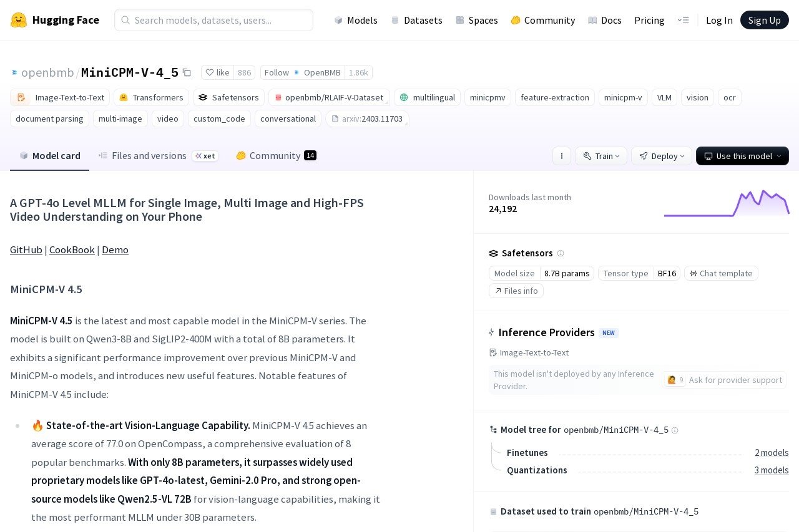
Task: Open the CookBook link
Action: [72, 249]
